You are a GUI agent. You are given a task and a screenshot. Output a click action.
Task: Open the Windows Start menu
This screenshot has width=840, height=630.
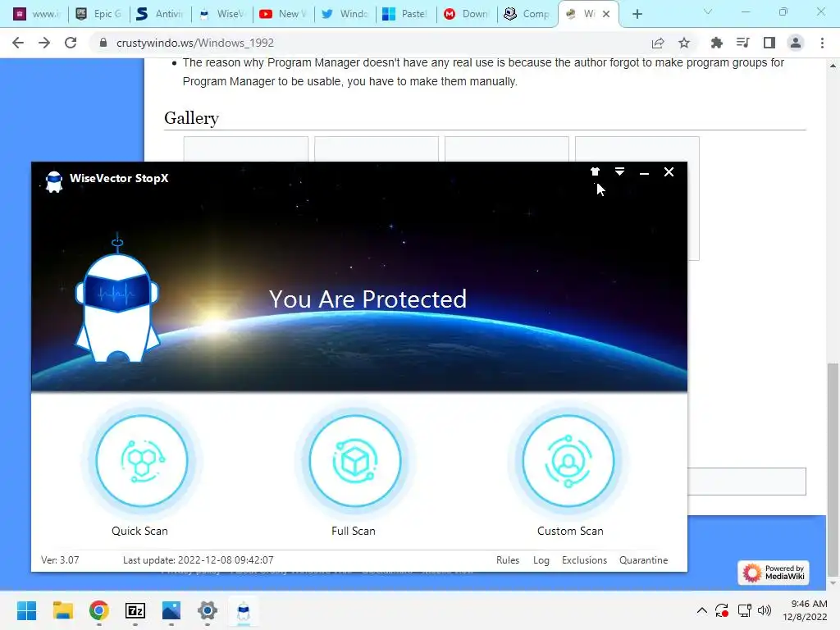(x=27, y=610)
